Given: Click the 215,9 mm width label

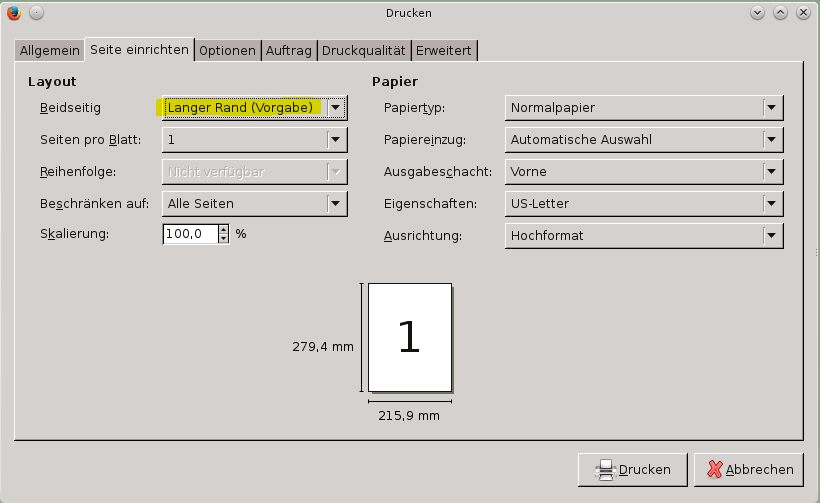Looking at the screenshot, I should [x=409, y=416].
